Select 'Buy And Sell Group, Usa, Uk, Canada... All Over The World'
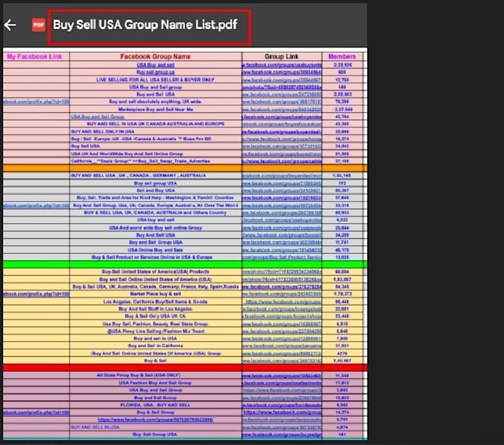Screen dimensions: 504x445 click(x=156, y=205)
